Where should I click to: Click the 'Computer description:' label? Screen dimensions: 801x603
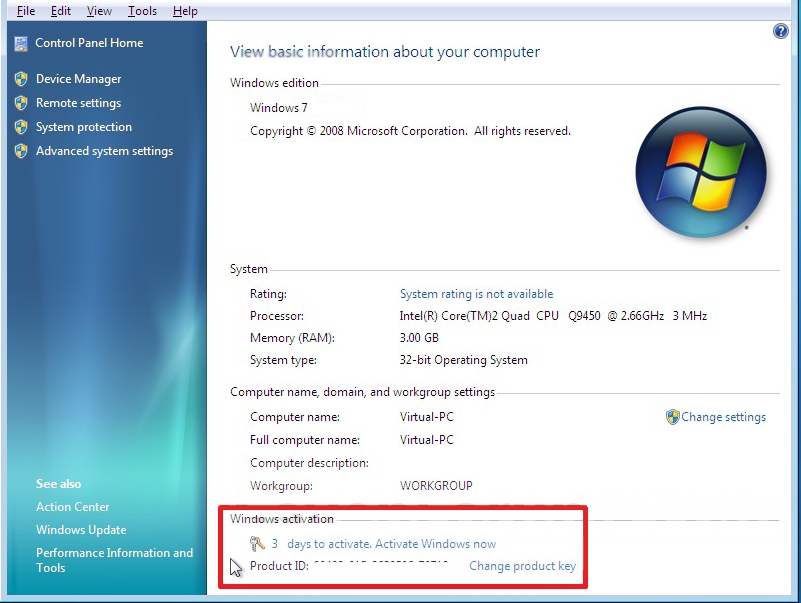click(x=309, y=463)
